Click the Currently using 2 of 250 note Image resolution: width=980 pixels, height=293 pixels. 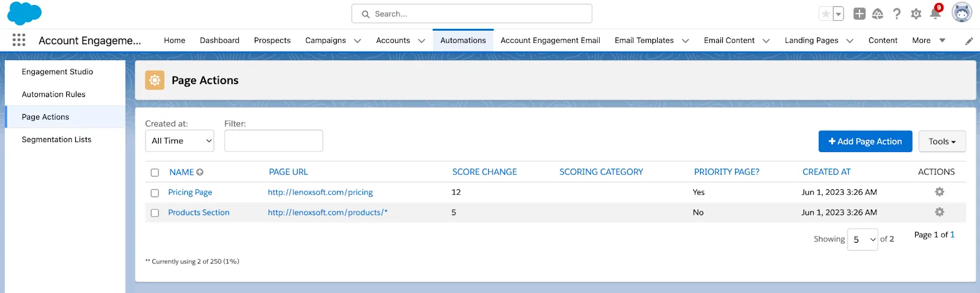(192, 262)
